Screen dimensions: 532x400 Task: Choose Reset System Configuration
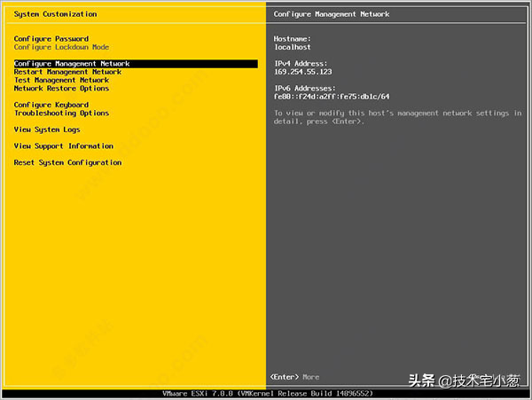(x=67, y=162)
